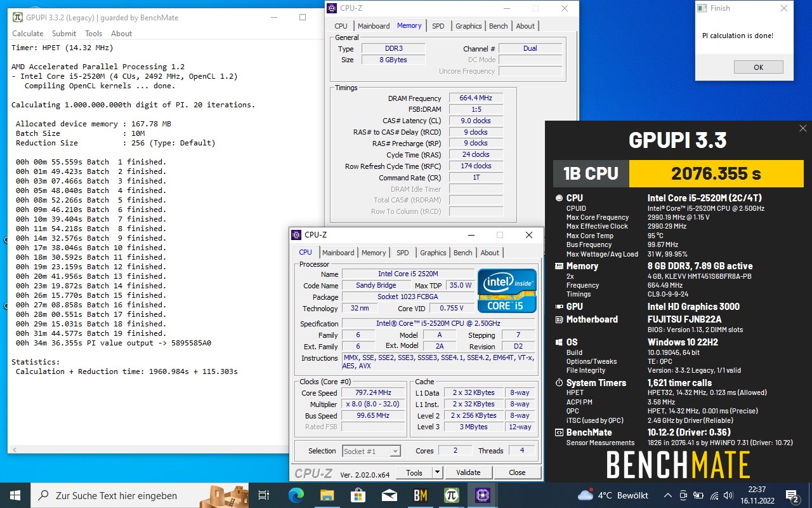Click memory Size field 8 GBytes
This screenshot has height=508, width=812.
[x=393, y=60]
